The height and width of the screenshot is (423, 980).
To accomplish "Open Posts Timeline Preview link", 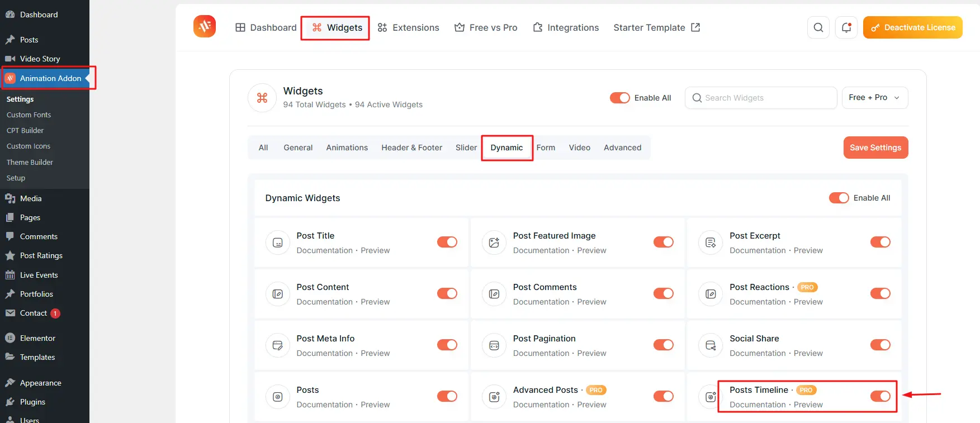I will click(x=808, y=405).
